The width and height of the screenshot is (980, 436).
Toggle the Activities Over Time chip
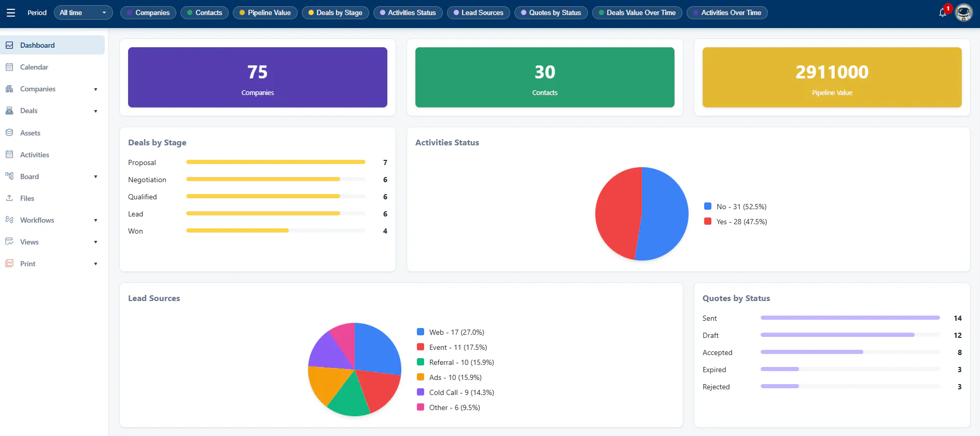coord(727,12)
